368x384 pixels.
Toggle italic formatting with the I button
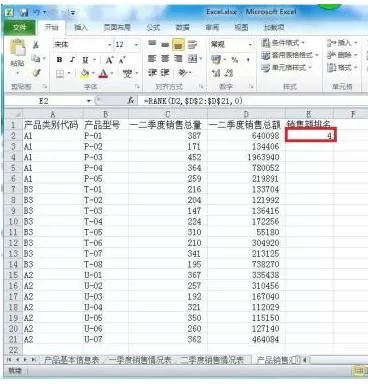(x=72, y=60)
